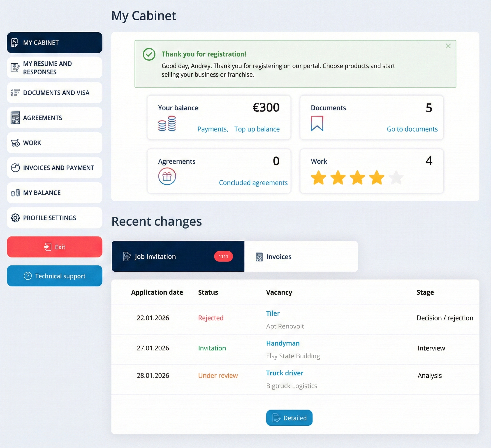
Task: Open Documents and Visa via its list icon
Action: tap(15, 93)
